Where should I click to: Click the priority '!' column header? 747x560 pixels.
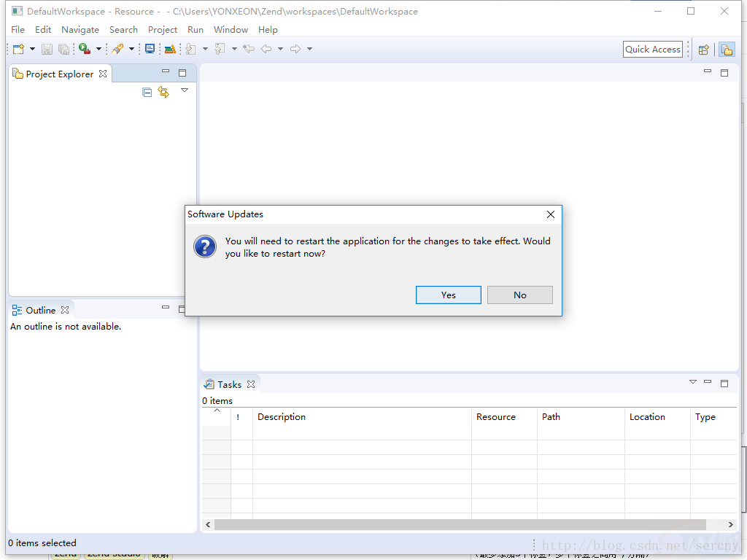[241, 416]
